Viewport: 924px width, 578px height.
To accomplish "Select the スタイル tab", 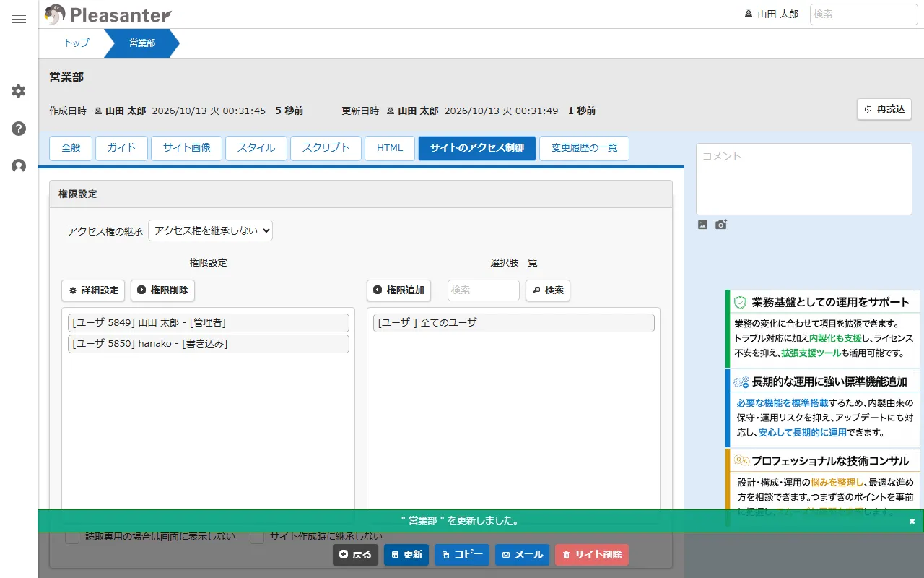I will point(256,148).
